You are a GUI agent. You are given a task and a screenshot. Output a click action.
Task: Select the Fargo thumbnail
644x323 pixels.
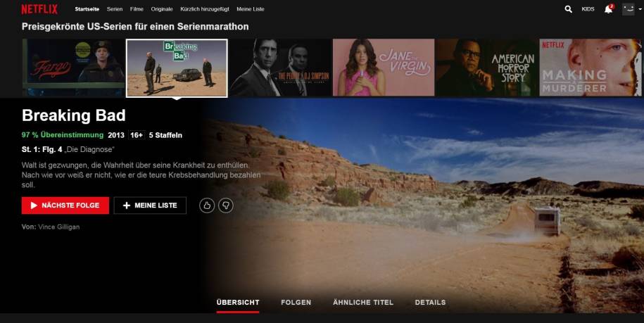[x=74, y=68]
